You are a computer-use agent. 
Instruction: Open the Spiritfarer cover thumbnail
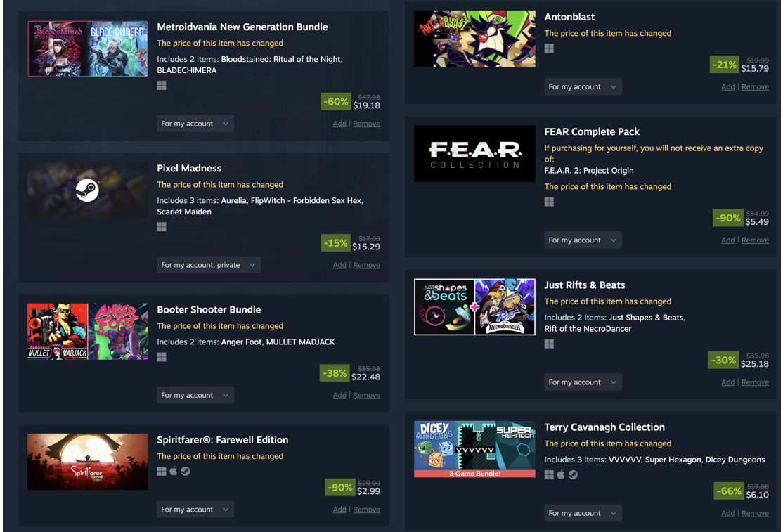click(87, 462)
